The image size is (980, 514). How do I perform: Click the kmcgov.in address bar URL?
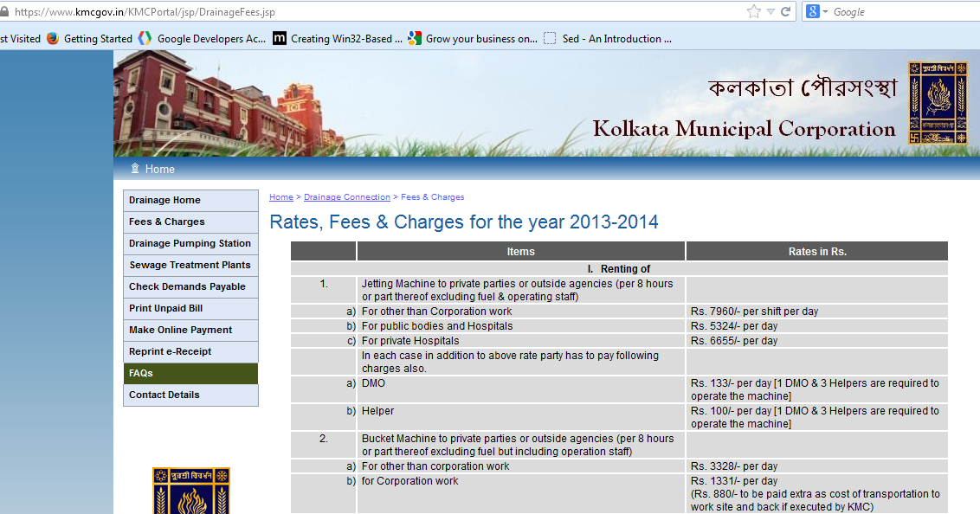[x=145, y=12]
